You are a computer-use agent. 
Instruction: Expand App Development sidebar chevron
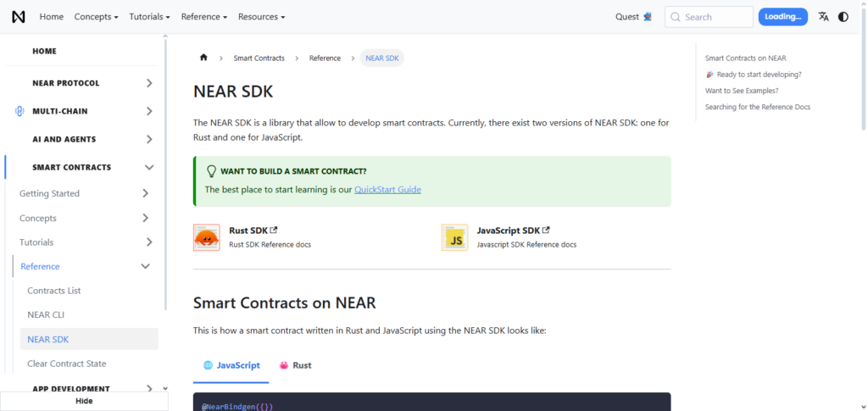click(x=149, y=388)
